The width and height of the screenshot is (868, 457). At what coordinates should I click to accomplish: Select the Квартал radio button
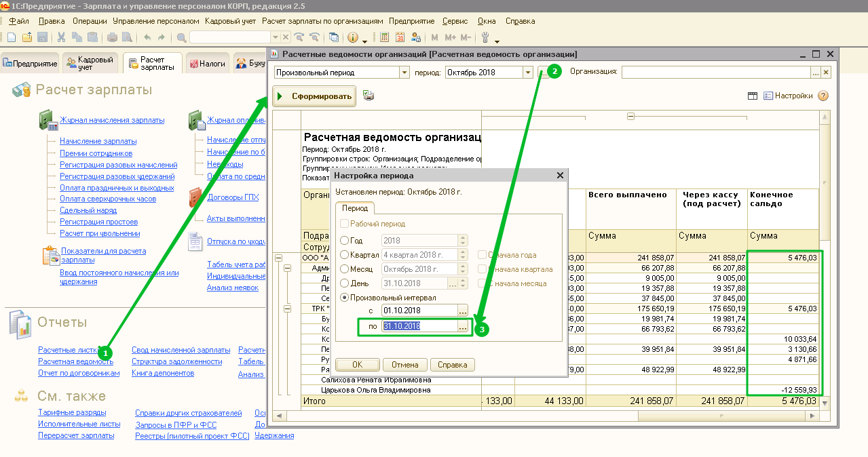pyautogui.click(x=344, y=255)
